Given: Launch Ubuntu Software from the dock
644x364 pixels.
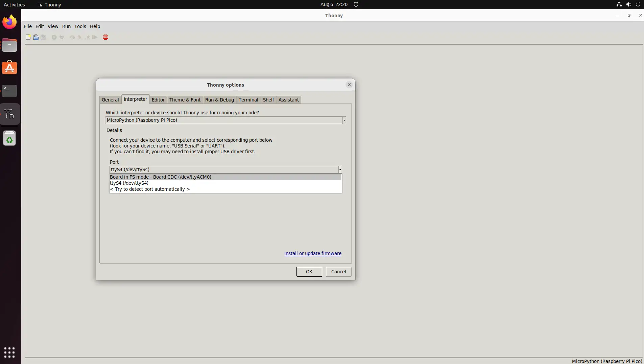Looking at the screenshot, I should 9,68.
